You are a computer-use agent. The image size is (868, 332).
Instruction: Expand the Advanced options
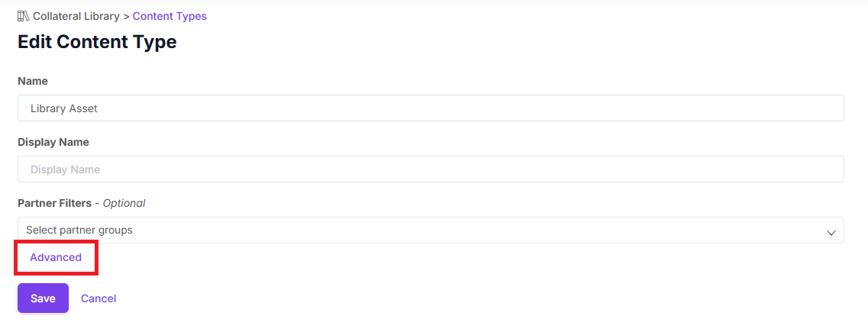[56, 257]
